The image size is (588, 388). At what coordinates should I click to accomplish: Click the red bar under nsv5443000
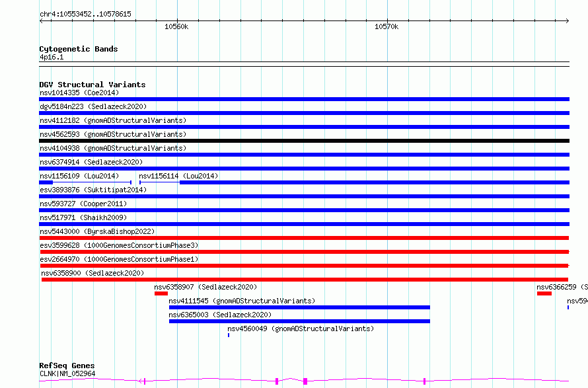(304, 238)
